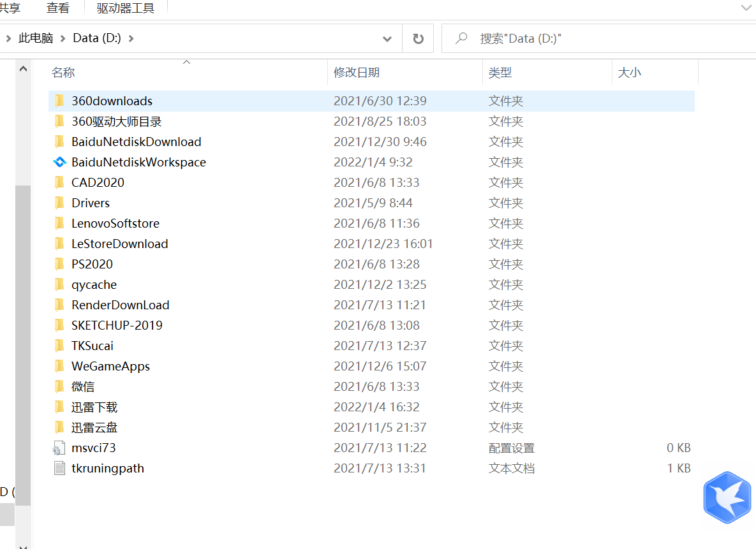Open the 驱动器工具 ribbon tab
Viewport: 756px width, 549px height.
coord(125,8)
